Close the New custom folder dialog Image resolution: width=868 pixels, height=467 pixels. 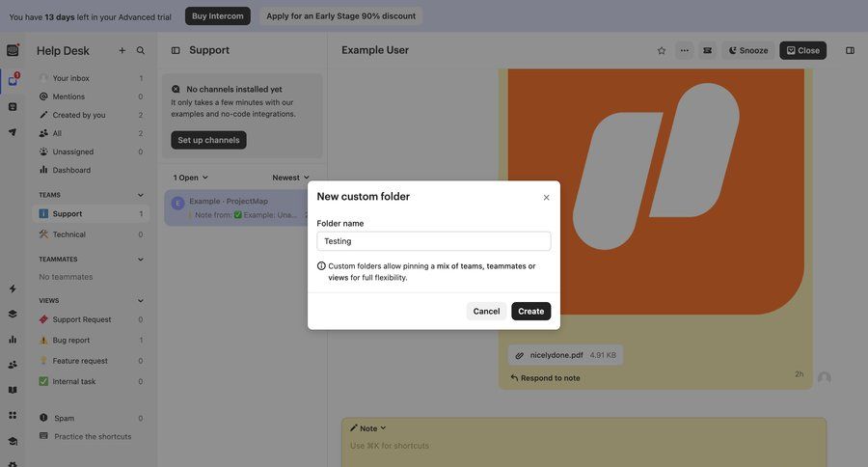click(546, 198)
